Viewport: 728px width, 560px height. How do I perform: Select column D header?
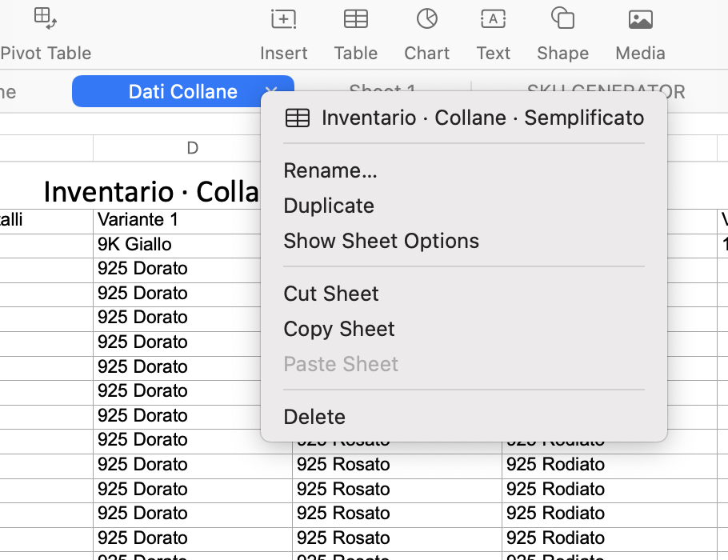(192, 148)
